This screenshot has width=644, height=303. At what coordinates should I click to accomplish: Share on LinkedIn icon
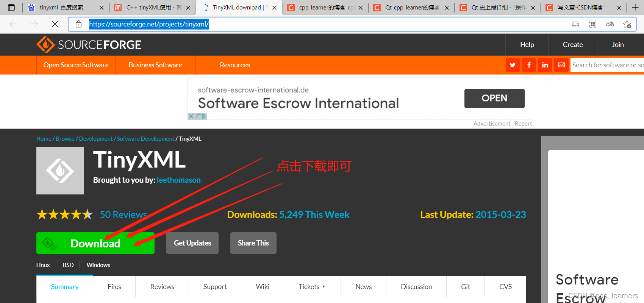pyautogui.click(x=545, y=65)
